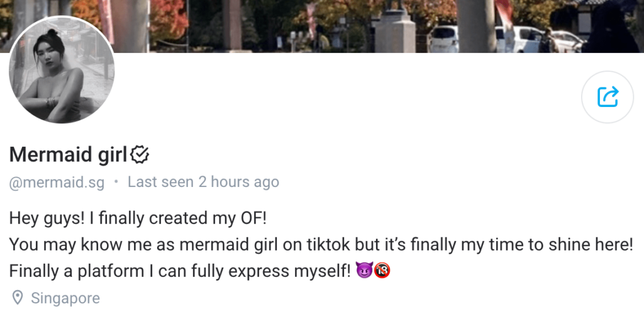Image resolution: width=644 pixels, height=316 pixels.
Task: Click the bio line starting Hey guys
Action: point(138,218)
